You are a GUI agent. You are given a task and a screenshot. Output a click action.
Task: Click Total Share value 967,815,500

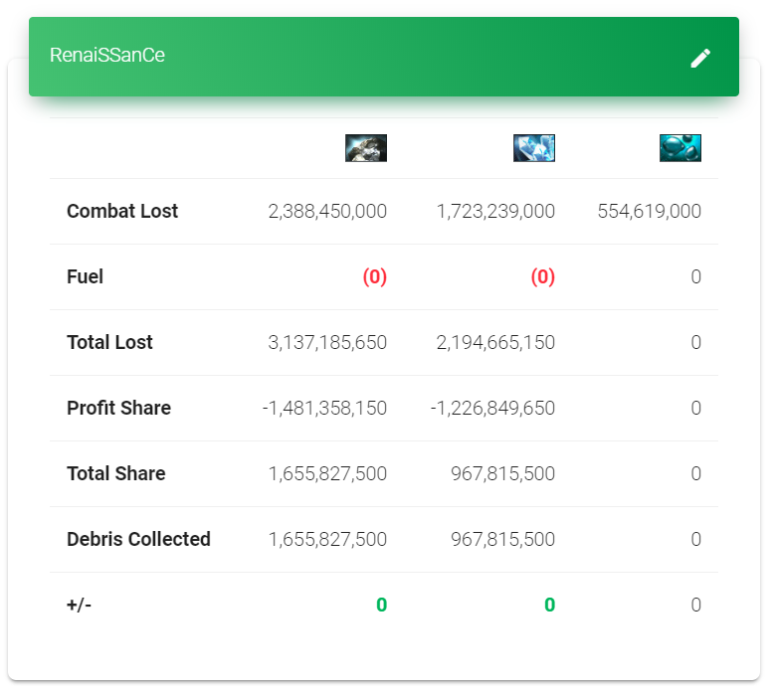[x=503, y=473]
